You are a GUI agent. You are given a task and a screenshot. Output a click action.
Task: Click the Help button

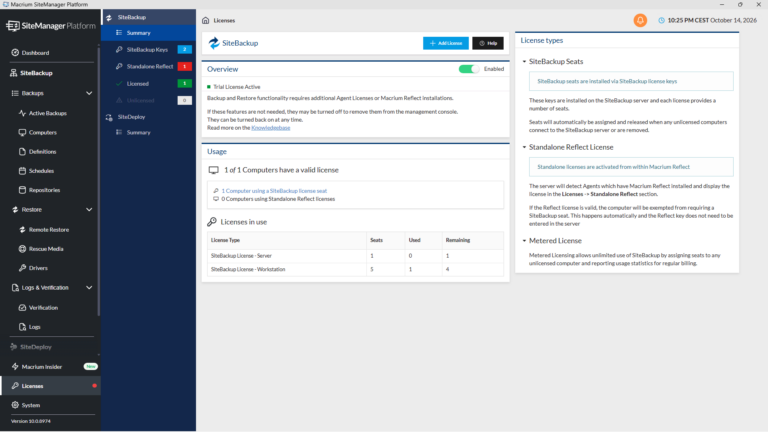pos(488,43)
